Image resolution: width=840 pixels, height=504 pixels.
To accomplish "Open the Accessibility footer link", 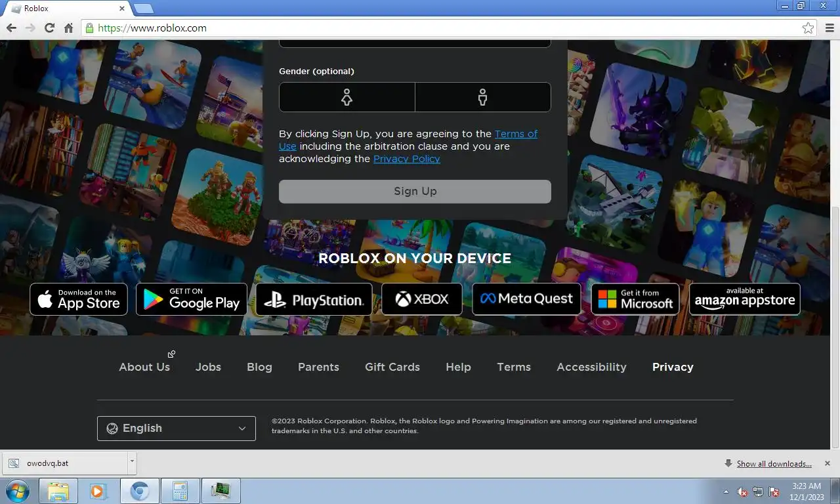I will 591,367.
